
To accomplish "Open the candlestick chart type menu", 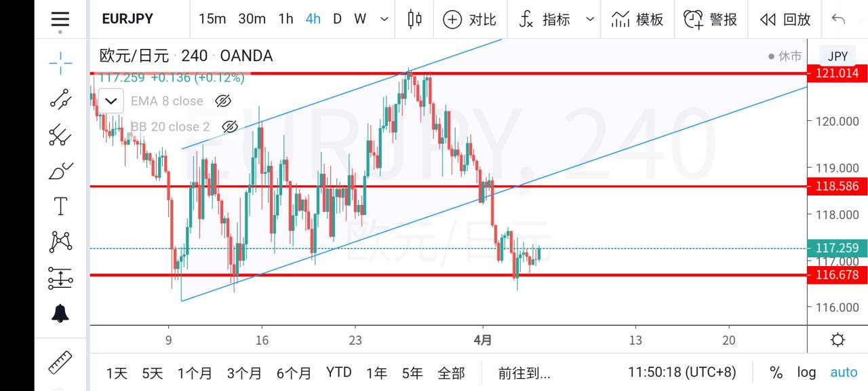I will point(414,19).
